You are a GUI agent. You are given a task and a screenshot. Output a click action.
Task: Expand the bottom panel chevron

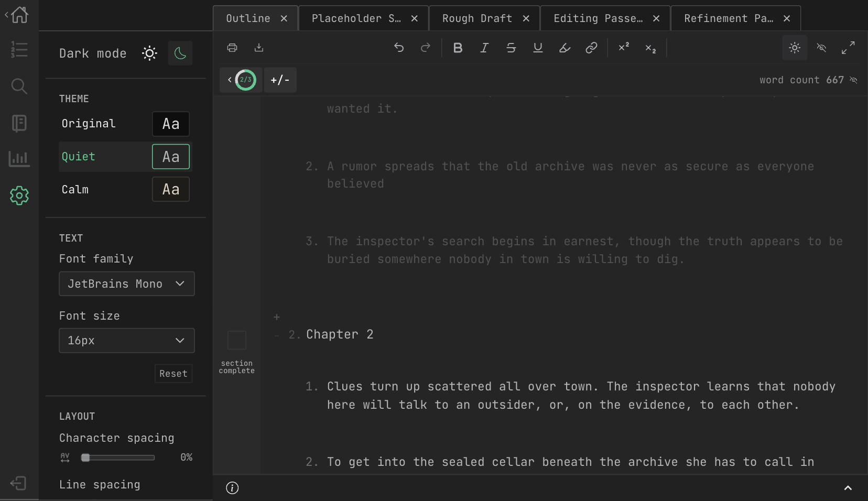tap(848, 488)
